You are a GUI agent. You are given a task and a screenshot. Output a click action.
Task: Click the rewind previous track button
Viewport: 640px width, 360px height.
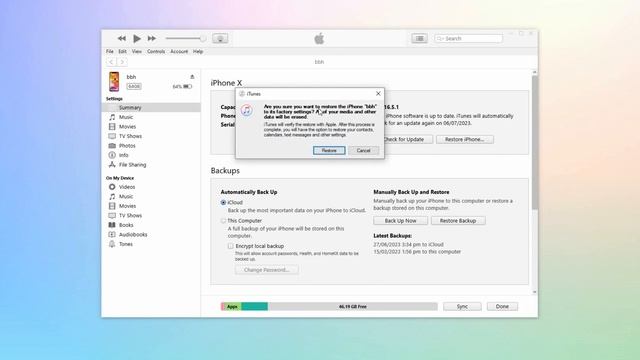tap(122, 38)
